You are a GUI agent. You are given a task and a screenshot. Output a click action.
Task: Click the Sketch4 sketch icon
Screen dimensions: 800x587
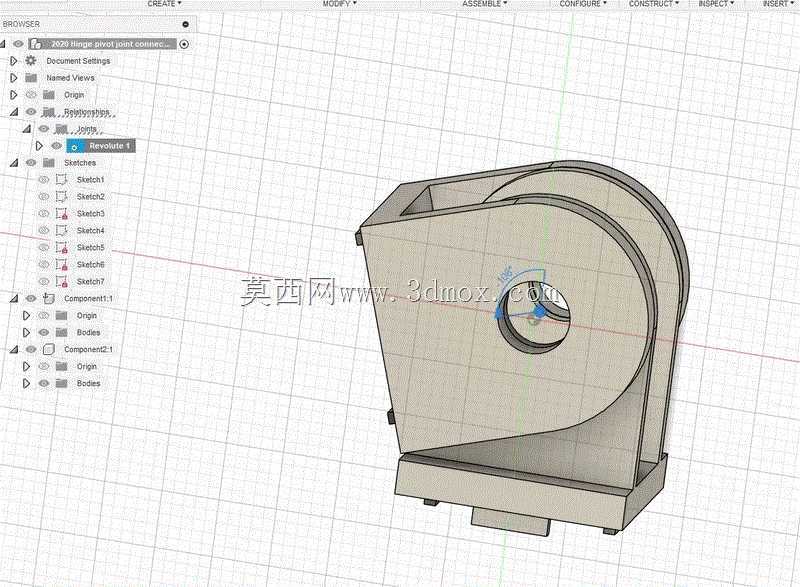pos(61,231)
